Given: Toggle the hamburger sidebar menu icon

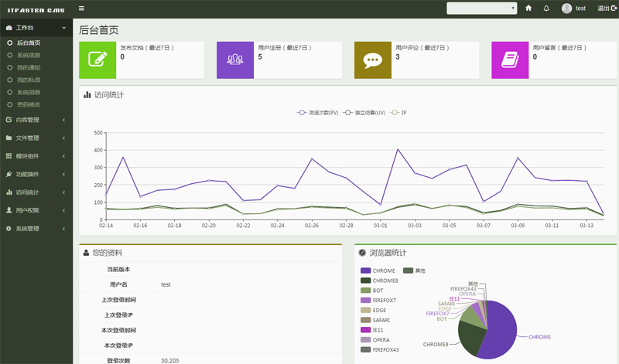Looking at the screenshot, I should [x=82, y=8].
